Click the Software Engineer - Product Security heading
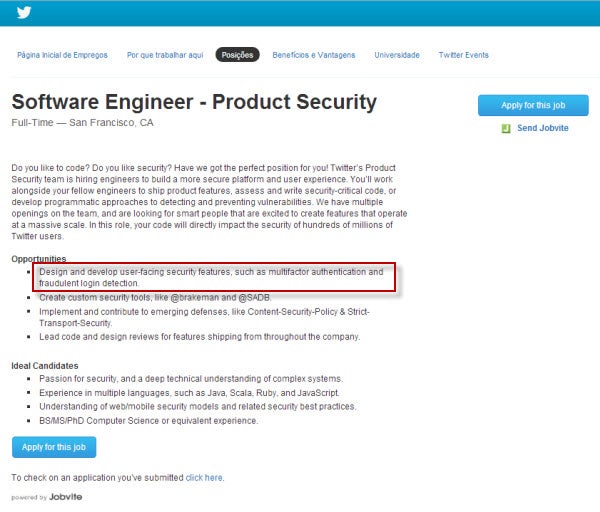Viewport: 600px width, 512px height. click(x=194, y=102)
